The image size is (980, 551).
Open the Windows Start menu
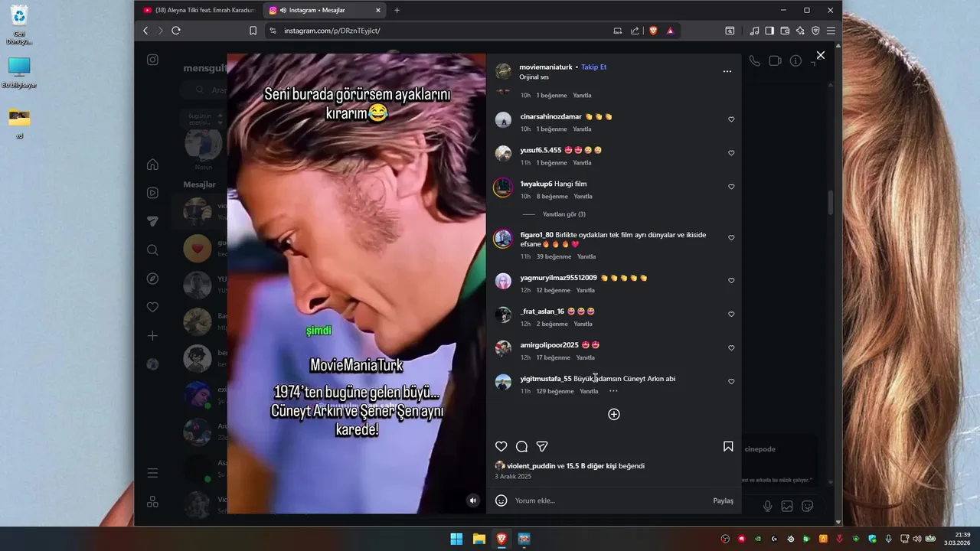click(456, 539)
